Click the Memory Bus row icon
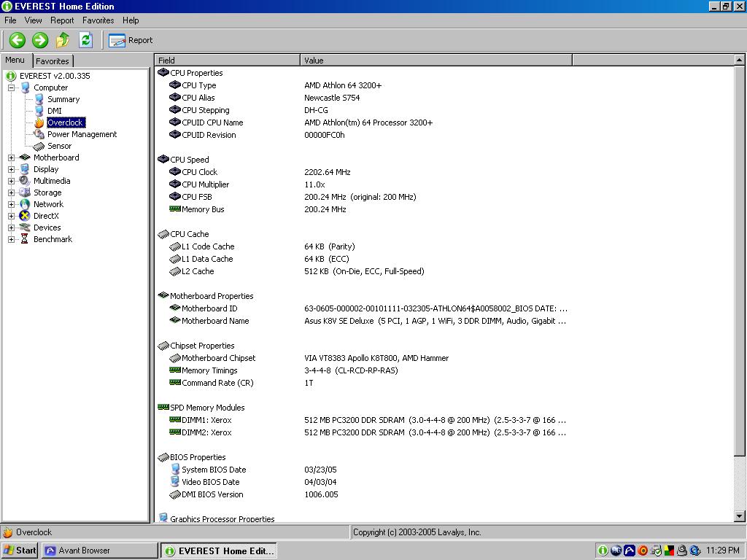Screen dimensions: 747x560 pyautogui.click(x=175, y=209)
